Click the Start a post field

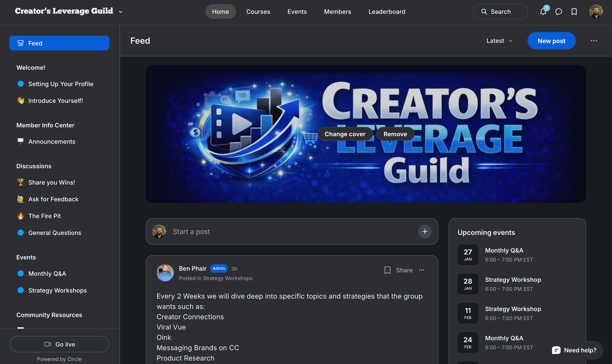292,231
